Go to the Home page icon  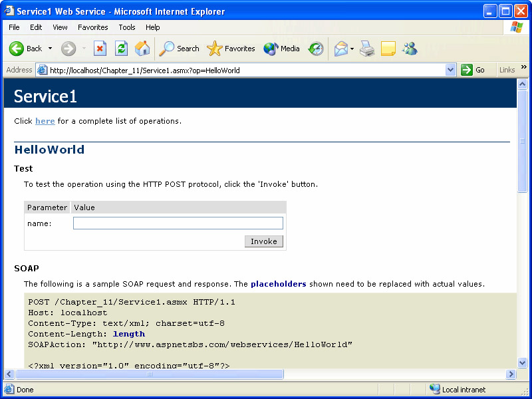click(x=142, y=49)
